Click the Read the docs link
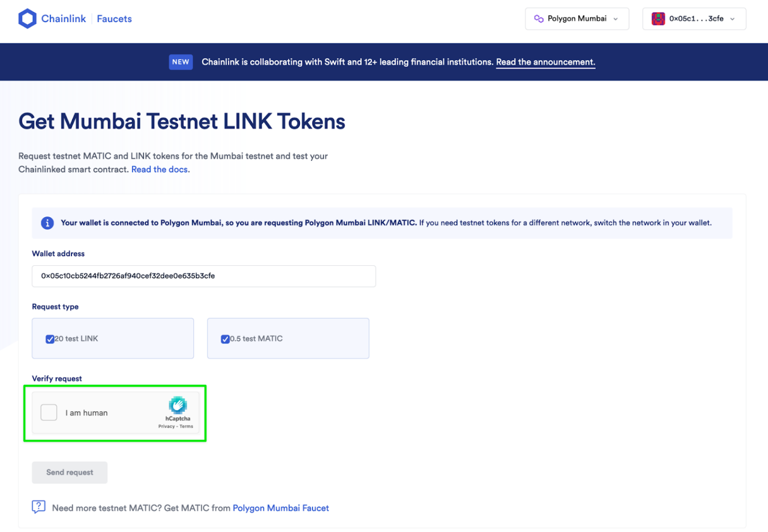768x532 pixels. (159, 169)
